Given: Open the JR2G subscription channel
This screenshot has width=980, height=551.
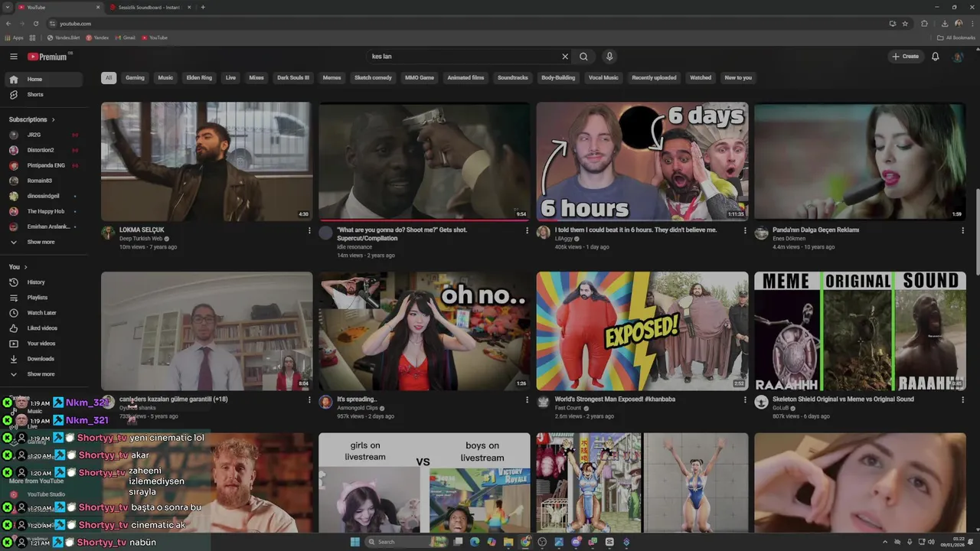Looking at the screenshot, I should point(43,135).
